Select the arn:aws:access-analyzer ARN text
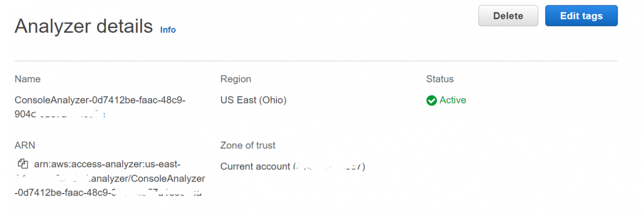Viewport: 644px width, 215px height. (107, 164)
